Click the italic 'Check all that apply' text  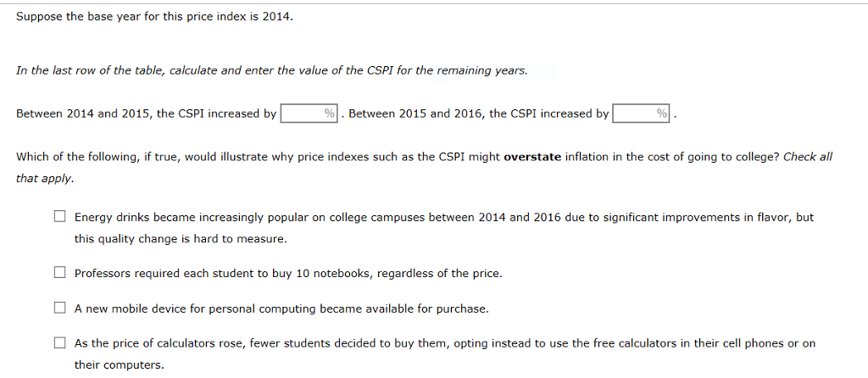point(808,157)
